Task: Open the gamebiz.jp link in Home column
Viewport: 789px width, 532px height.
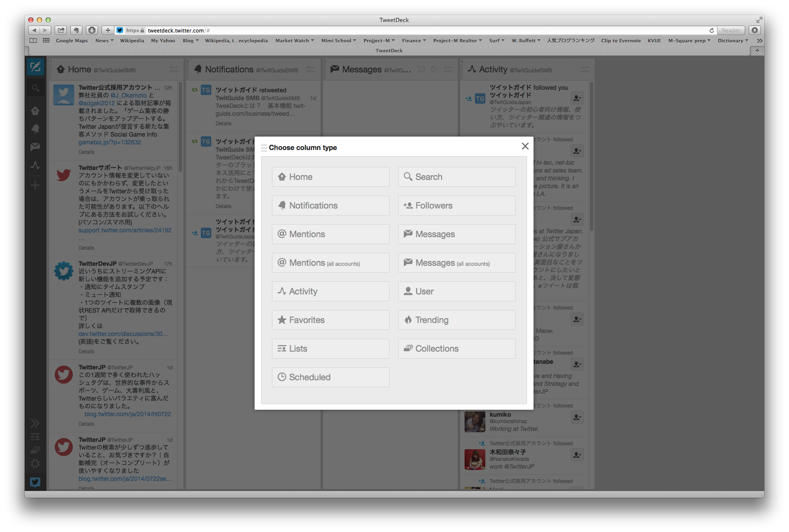Action: point(109,142)
